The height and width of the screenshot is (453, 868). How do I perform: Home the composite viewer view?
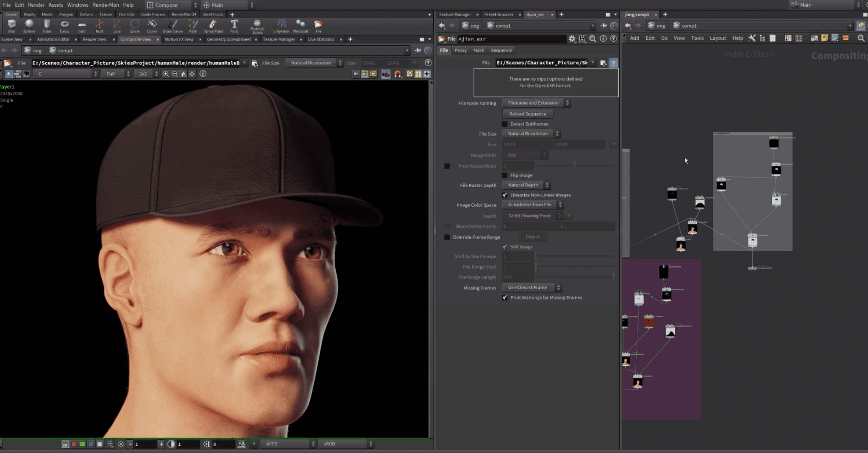coord(184,74)
